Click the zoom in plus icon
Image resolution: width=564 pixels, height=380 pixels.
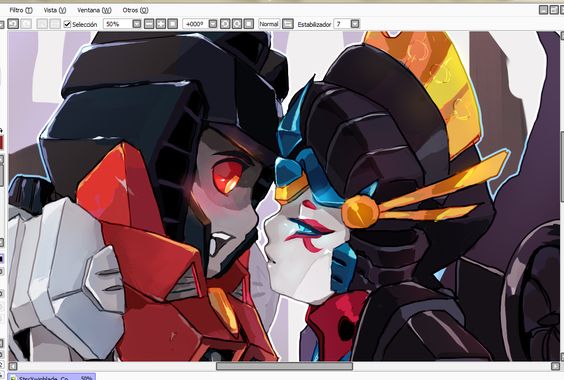click(x=160, y=24)
